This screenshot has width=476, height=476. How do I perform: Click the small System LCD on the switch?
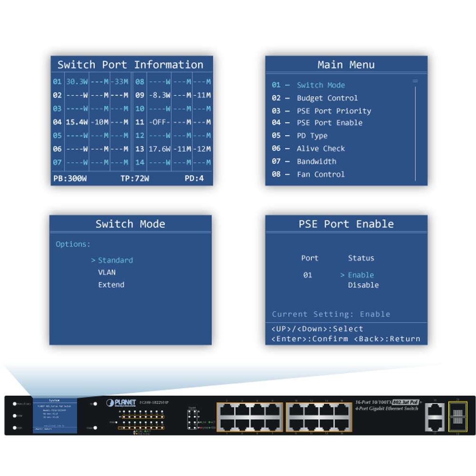[55, 415]
